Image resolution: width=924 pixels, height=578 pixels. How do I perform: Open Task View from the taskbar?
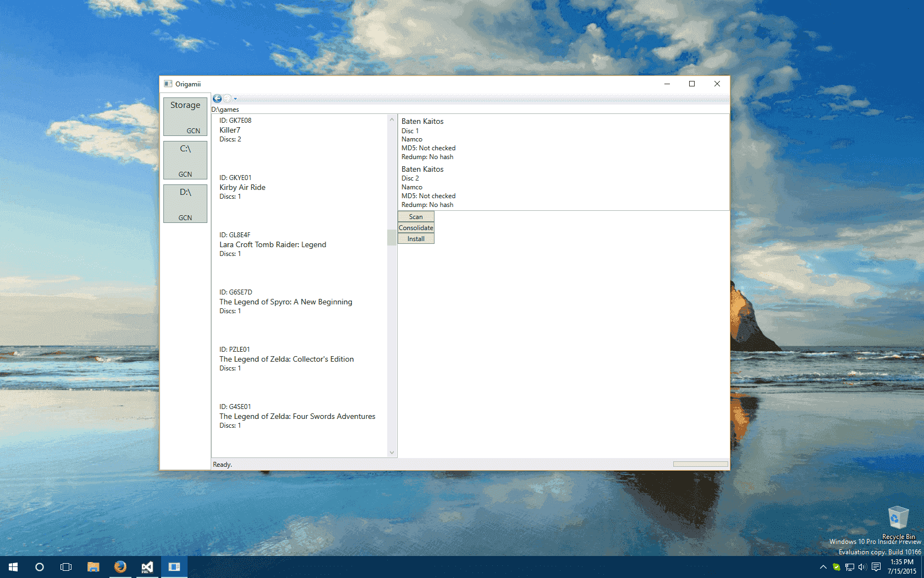pos(66,567)
